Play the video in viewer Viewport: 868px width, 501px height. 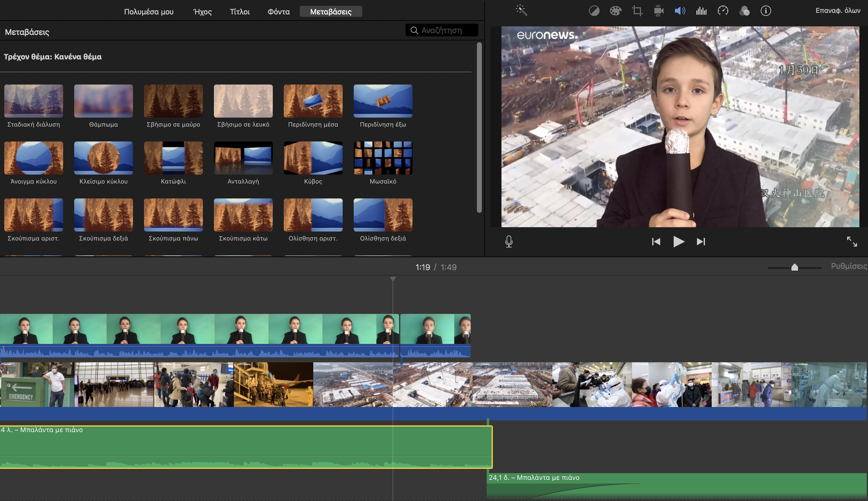678,242
